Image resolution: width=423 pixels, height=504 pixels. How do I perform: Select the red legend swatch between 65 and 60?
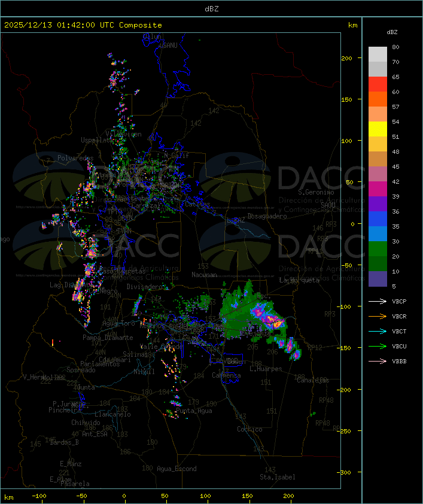coord(378,84)
